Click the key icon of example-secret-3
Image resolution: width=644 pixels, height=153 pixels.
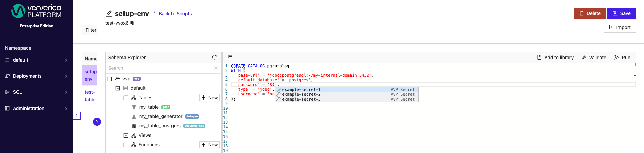click(278, 99)
